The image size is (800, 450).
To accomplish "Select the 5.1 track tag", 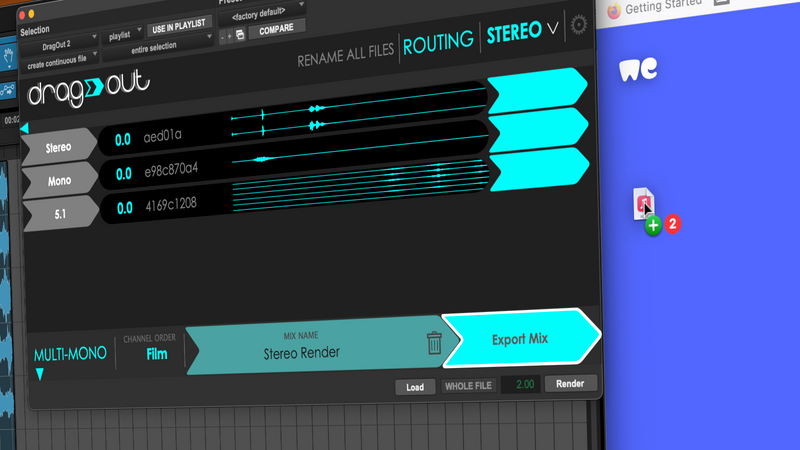I will pos(61,214).
